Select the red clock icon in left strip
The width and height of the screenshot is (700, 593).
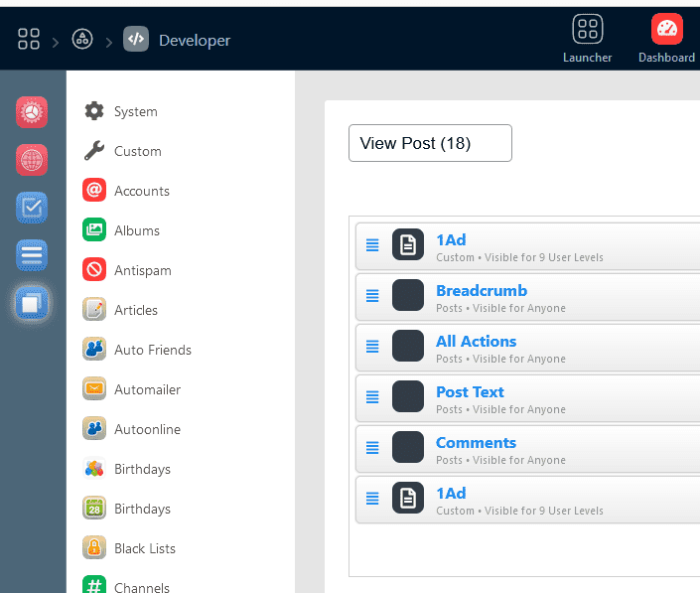point(32,112)
